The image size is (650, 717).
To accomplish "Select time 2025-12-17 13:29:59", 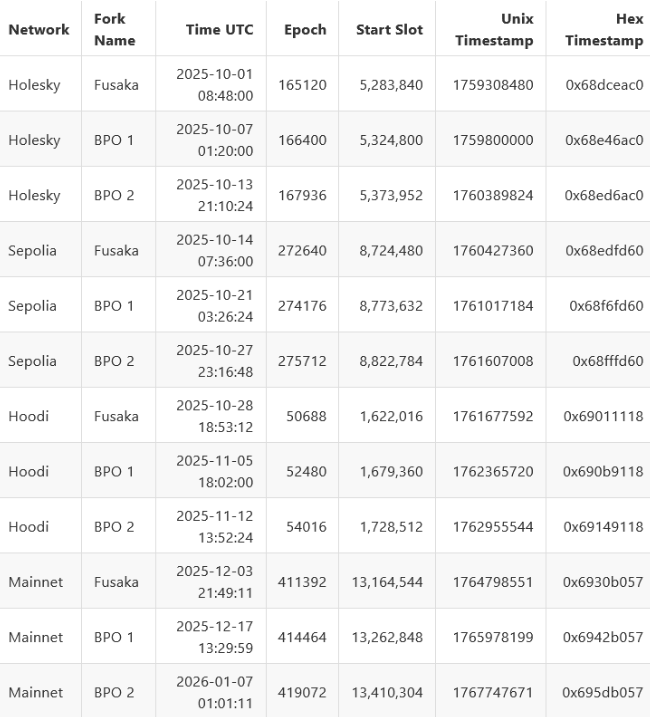I will click(x=214, y=637).
